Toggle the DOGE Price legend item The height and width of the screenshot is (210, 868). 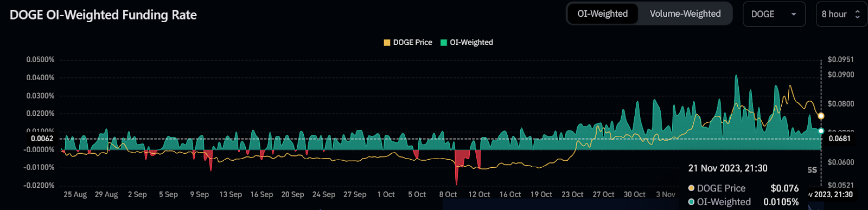pos(408,42)
